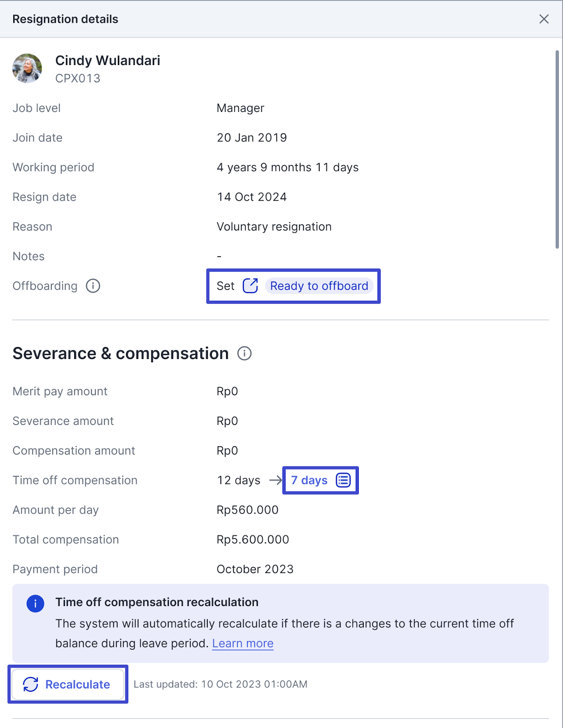
Task: Select the employee name Cindy Wulandari
Action: (x=108, y=61)
